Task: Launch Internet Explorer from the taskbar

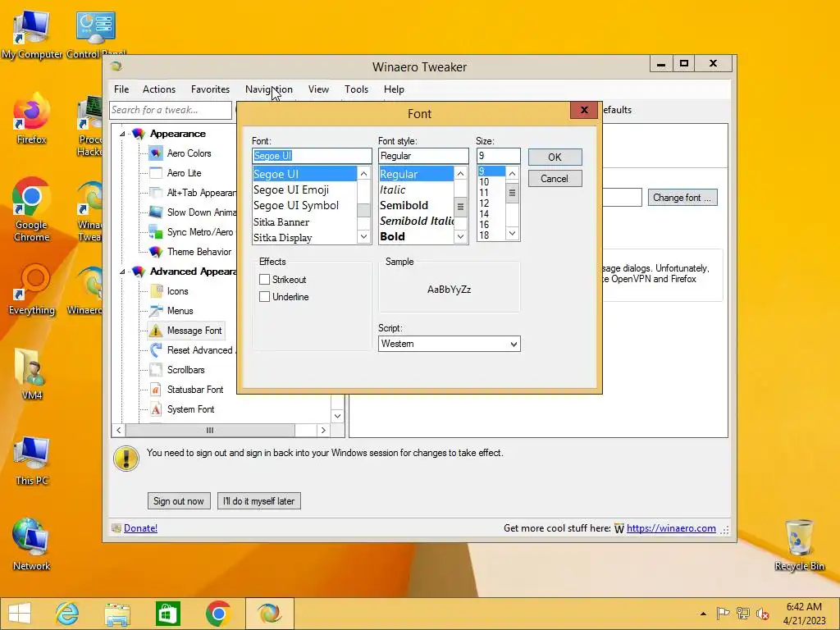Action: click(67, 614)
